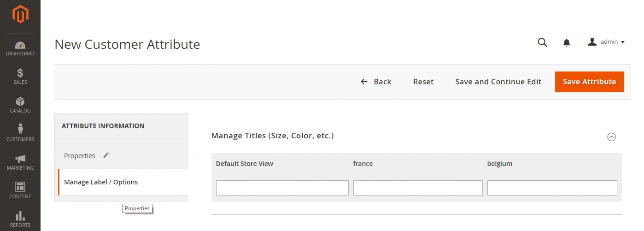The image size is (644, 231).
Task: Collapse the Manage Titles section
Action: [x=612, y=136]
